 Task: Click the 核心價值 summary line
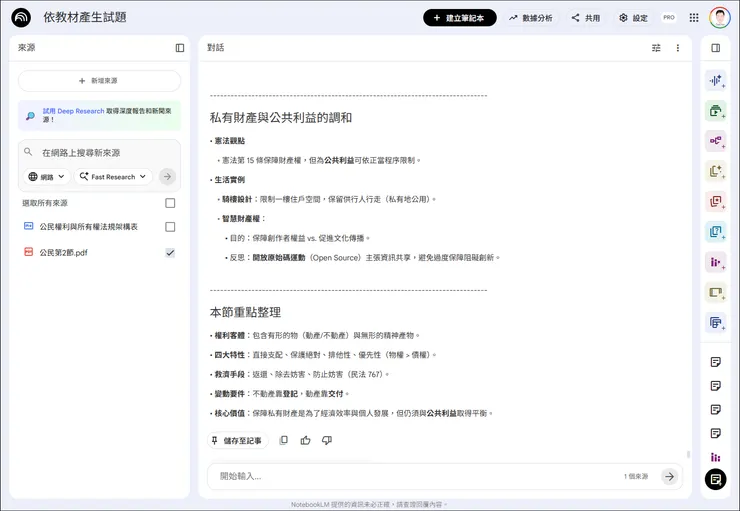353,413
